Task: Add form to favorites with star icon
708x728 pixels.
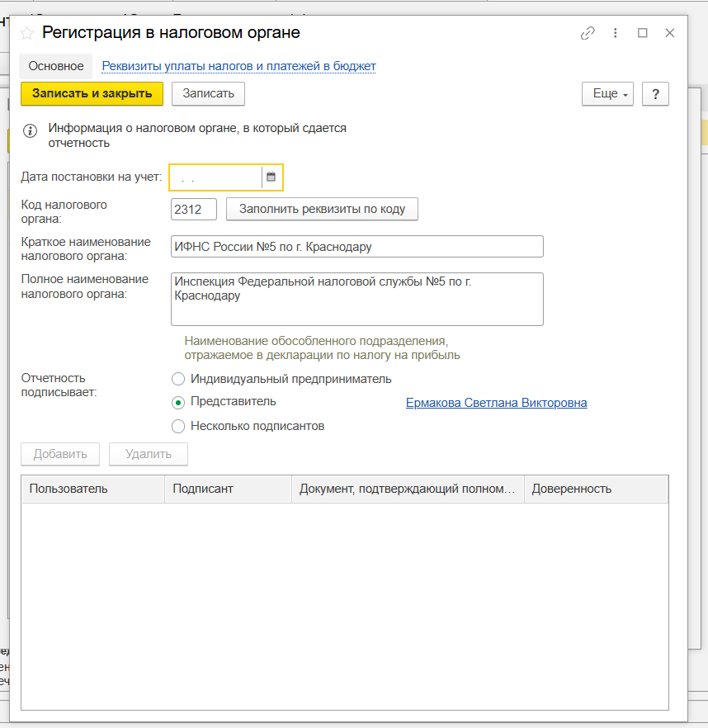Action: pos(27,33)
